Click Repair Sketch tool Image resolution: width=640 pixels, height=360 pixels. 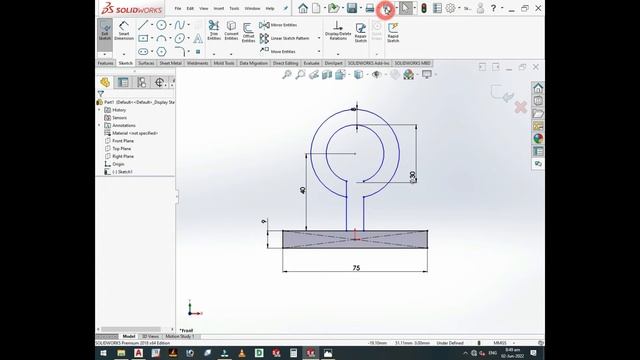[x=360, y=33]
